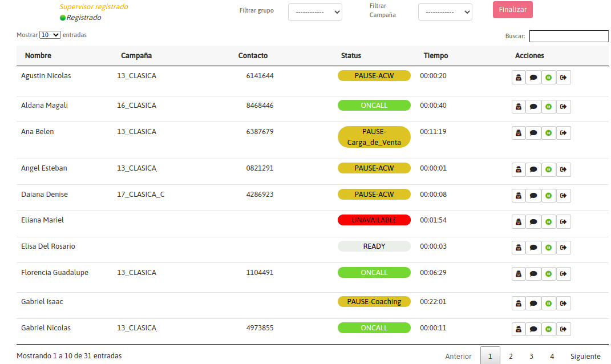Click the spy icon for Agustin Nicolas
611x364 pixels.
point(518,78)
